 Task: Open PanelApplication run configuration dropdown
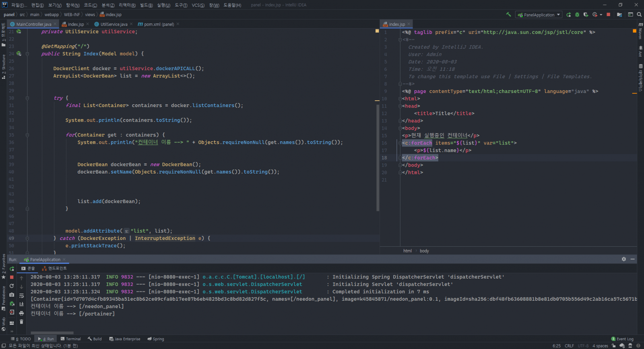point(539,15)
